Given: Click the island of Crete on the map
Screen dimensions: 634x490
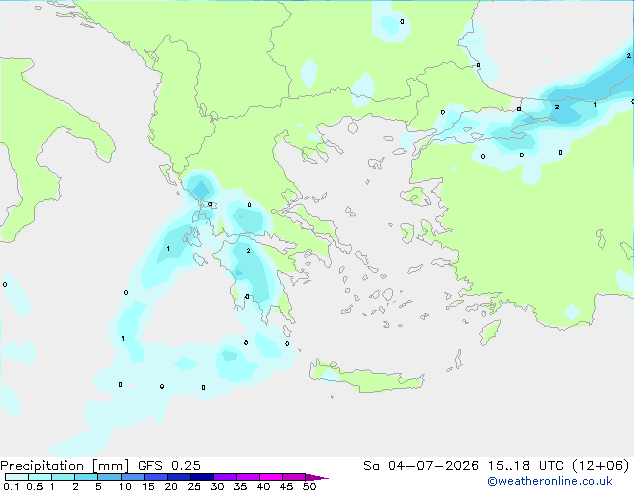Looking at the screenshot, I should point(366,377).
